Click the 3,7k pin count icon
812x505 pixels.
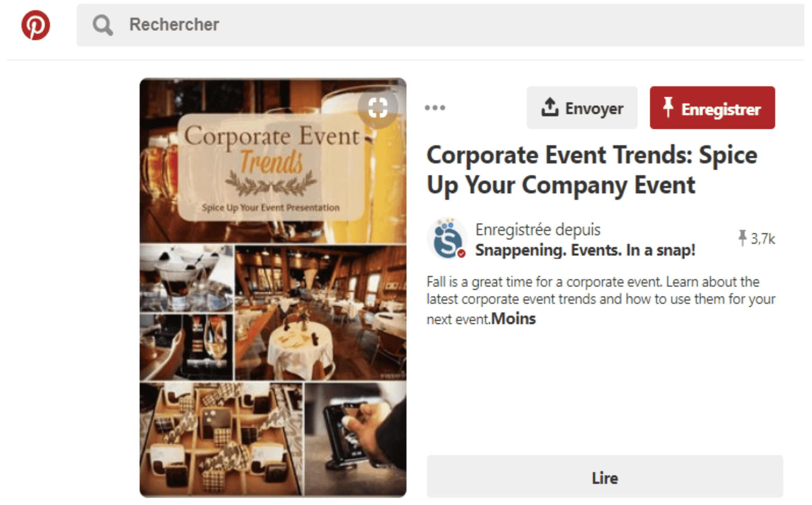click(742, 238)
